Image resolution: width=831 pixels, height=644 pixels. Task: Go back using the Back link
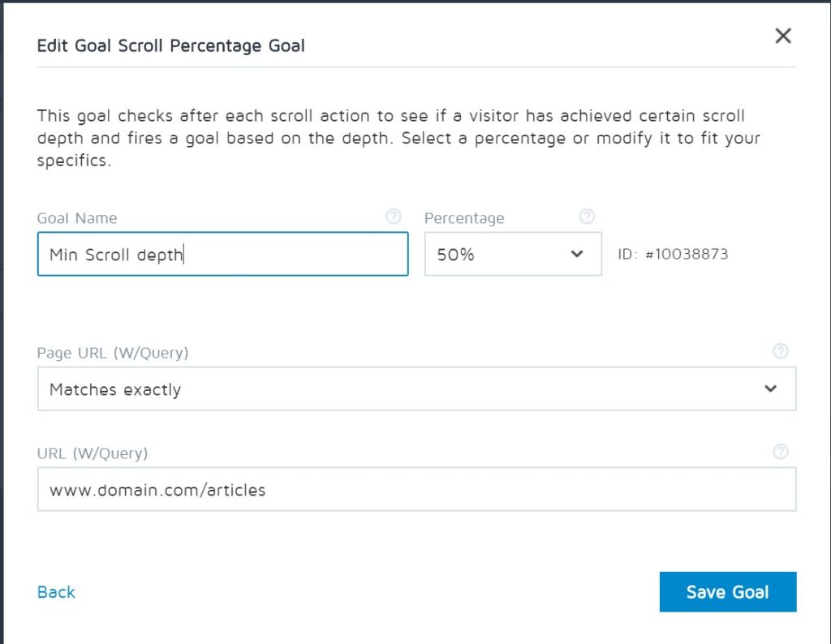[56, 592]
